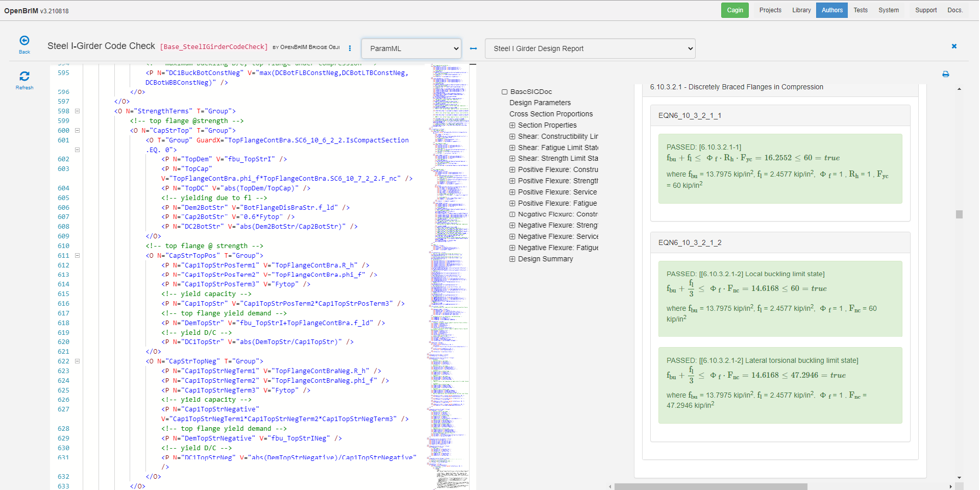This screenshot has height=490, width=980.
Task: Click the Refresh icon
Action: (x=24, y=77)
